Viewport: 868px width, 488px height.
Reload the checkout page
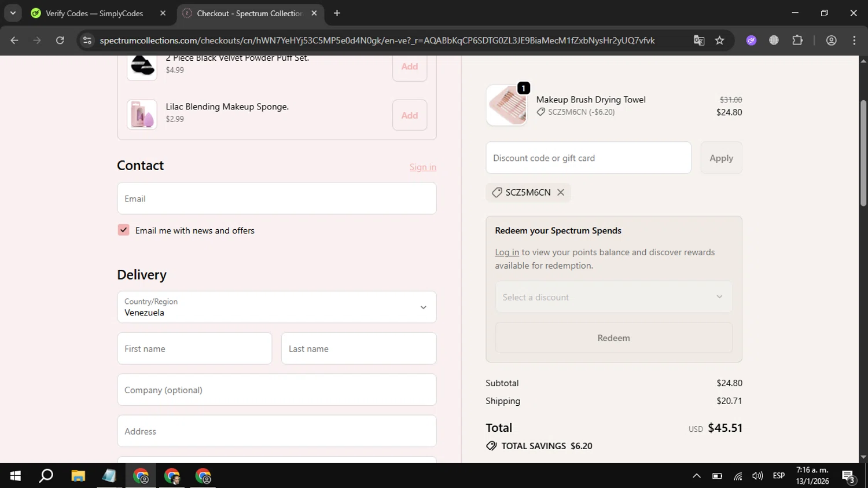[x=60, y=41]
